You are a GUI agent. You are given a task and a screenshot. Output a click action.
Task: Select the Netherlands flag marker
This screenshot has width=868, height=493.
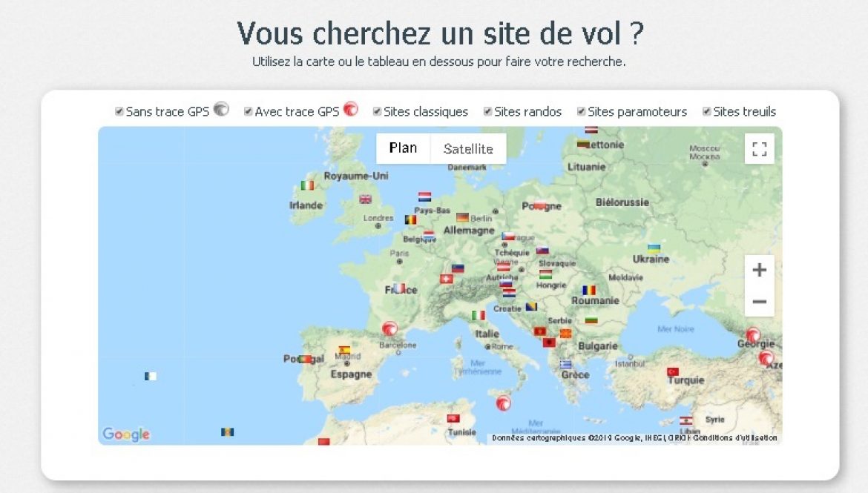(x=424, y=196)
